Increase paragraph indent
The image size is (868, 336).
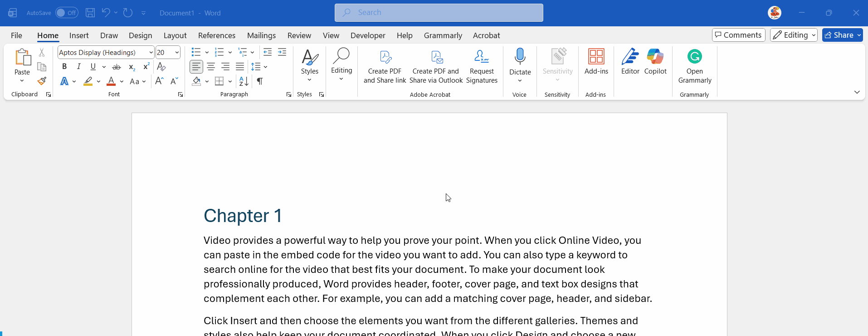tap(282, 52)
